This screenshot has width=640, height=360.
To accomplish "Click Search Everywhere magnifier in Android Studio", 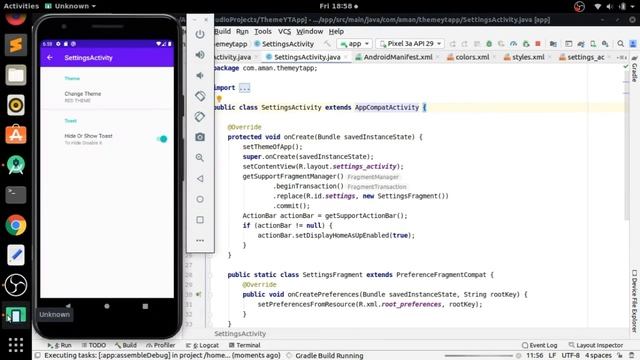I will [620, 44].
